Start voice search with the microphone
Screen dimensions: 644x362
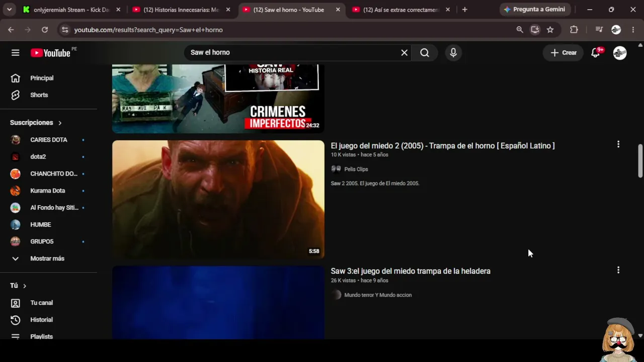[453, 53]
